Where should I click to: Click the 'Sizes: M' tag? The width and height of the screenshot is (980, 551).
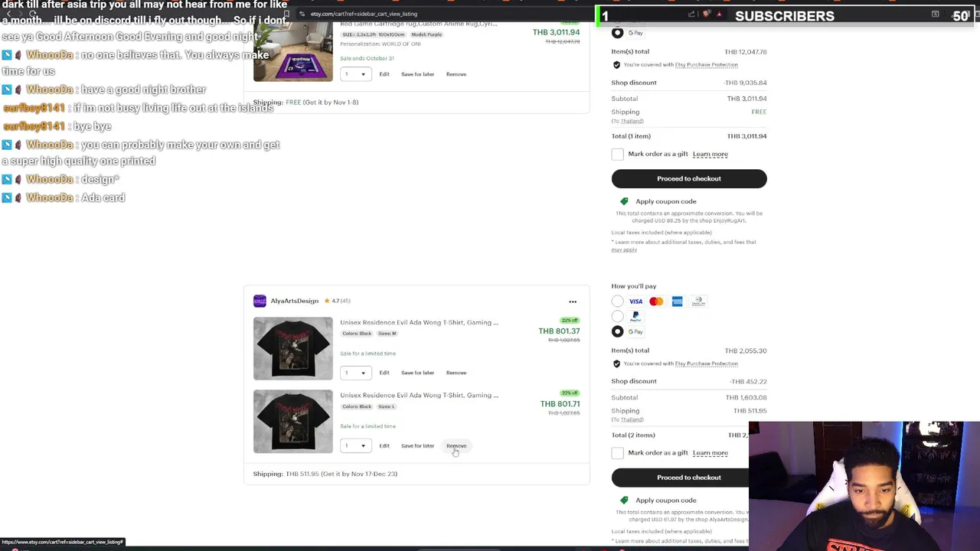(387, 334)
